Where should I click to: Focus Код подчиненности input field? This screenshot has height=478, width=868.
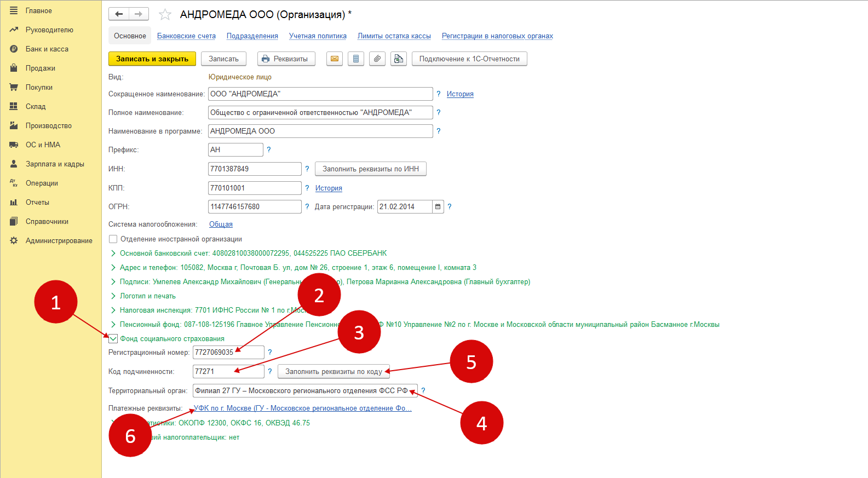click(228, 371)
